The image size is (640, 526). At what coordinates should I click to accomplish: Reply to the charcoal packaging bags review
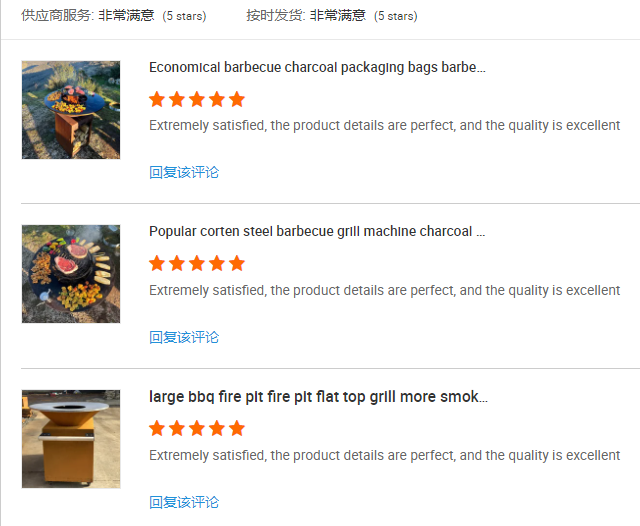(x=184, y=172)
